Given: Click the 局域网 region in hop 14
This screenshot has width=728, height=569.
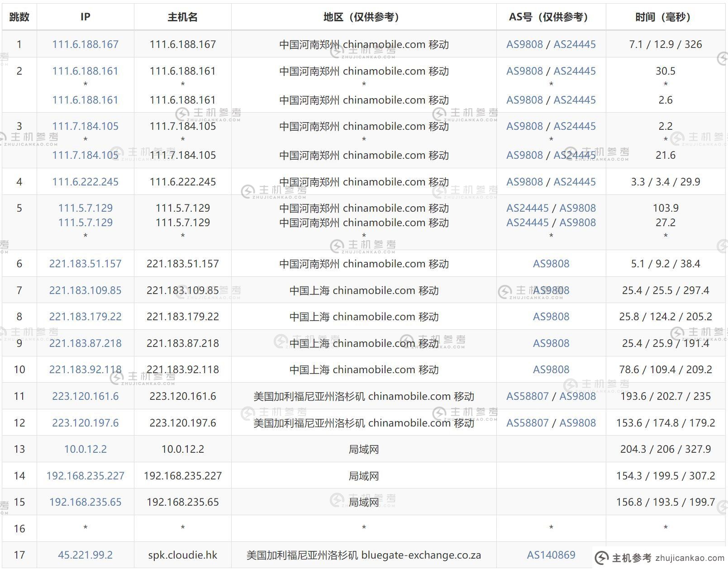Looking at the screenshot, I should (x=364, y=476).
